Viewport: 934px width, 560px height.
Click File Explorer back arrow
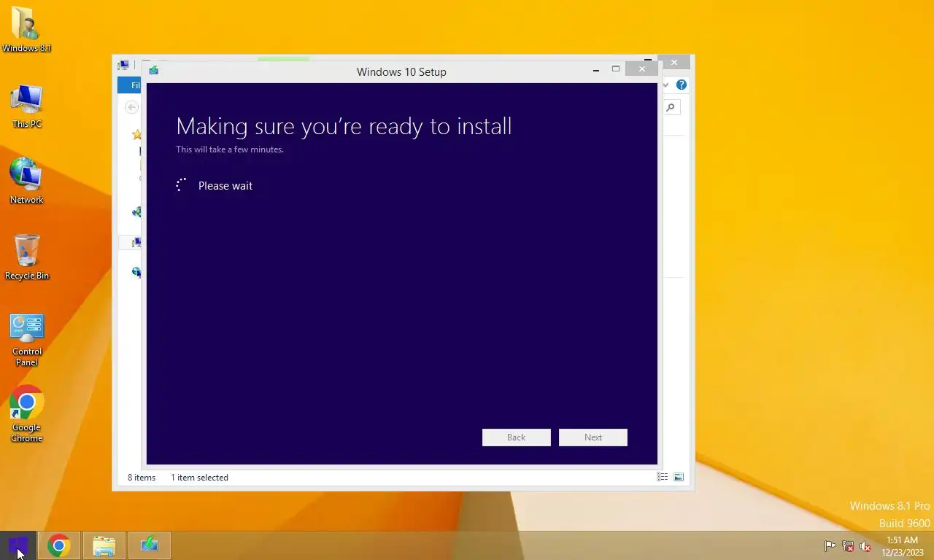click(131, 107)
